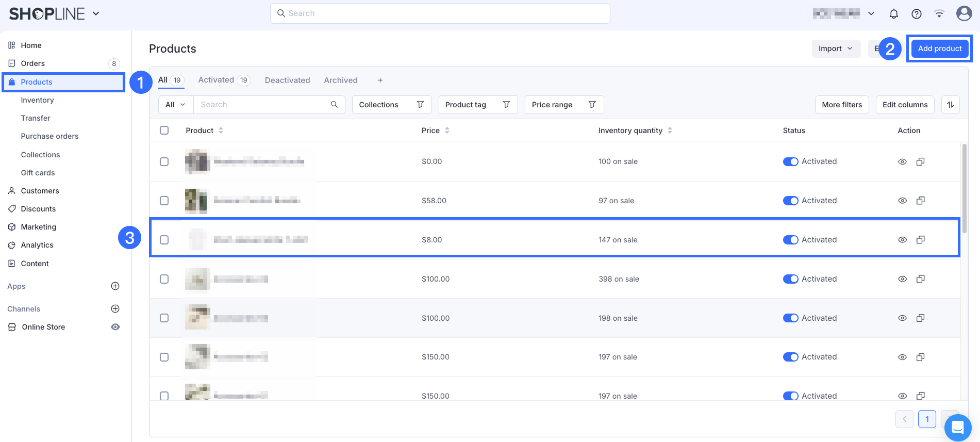Click the plus icon next to Apps

[115, 286]
